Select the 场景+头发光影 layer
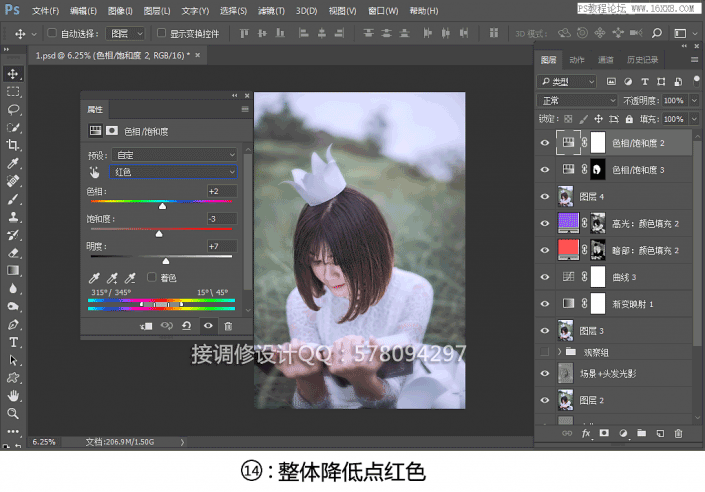The height and width of the screenshot is (492, 705). [x=614, y=373]
